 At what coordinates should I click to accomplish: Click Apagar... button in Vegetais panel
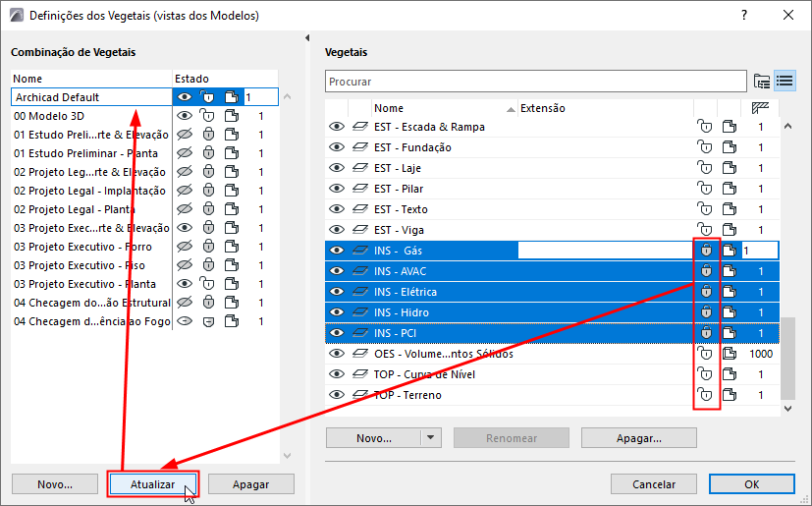pos(638,438)
